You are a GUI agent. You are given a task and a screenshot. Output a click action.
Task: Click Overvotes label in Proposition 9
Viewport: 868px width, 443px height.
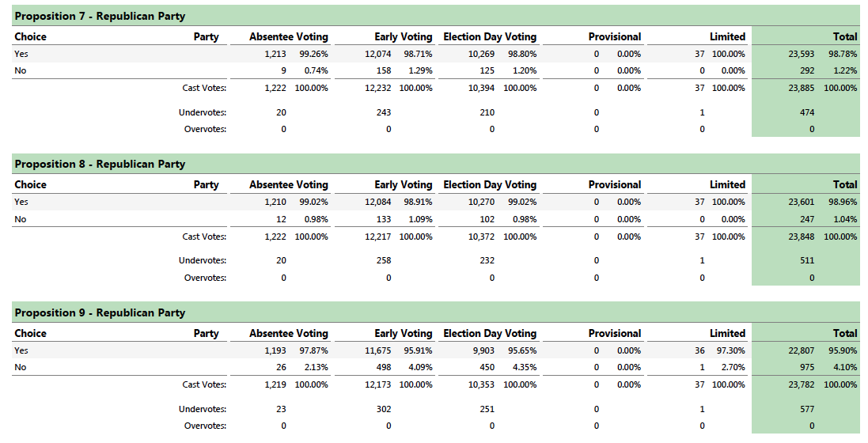tap(205, 426)
